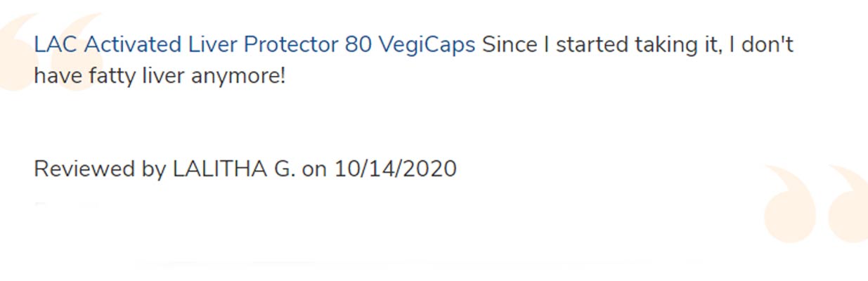This screenshot has width=868, height=281.
Task: Click the review date 10/14/2020
Action: tap(395, 169)
